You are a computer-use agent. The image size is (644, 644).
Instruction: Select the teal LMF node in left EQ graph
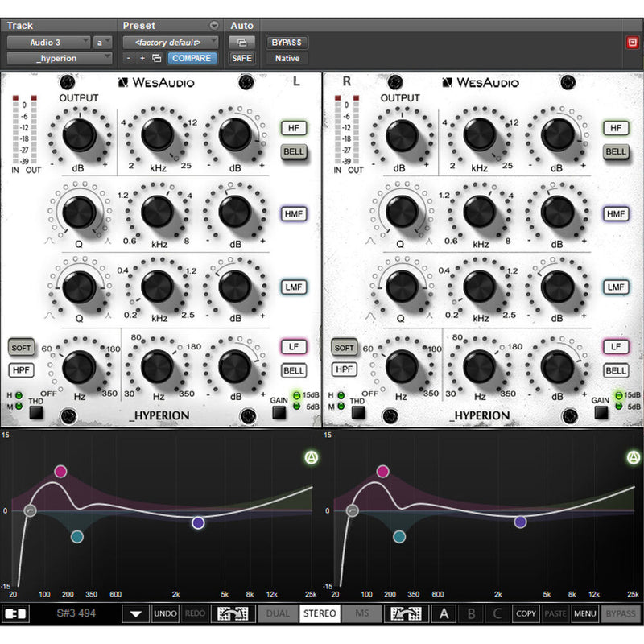click(76, 536)
